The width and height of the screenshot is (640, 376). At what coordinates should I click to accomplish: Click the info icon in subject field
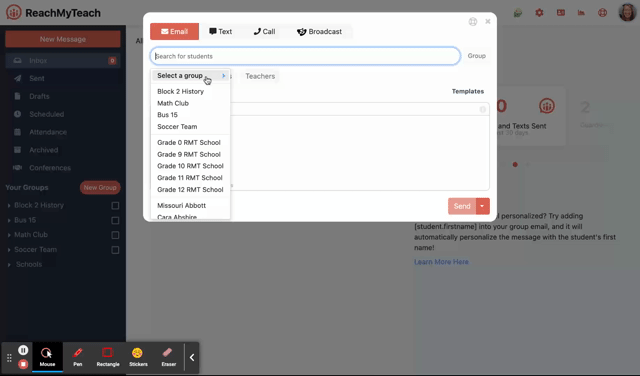482,109
